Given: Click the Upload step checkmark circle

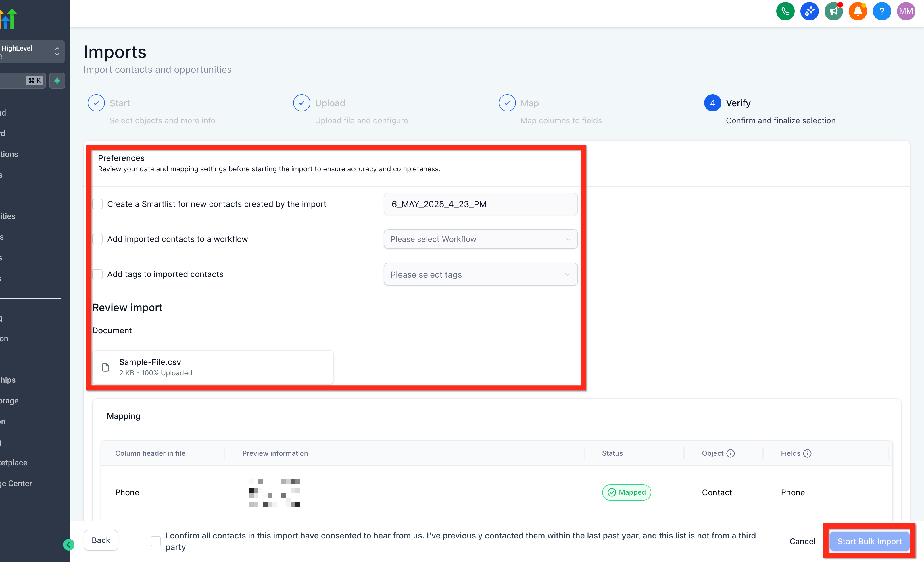Looking at the screenshot, I should tap(301, 103).
